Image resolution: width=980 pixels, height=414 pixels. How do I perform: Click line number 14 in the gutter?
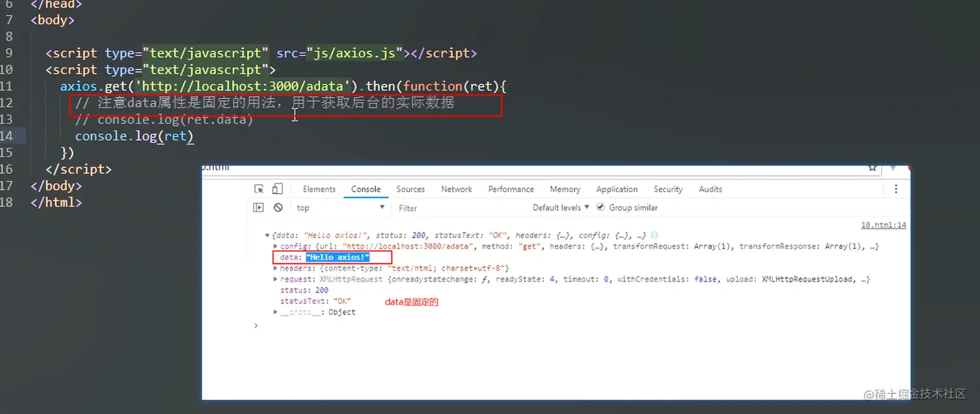pos(6,136)
